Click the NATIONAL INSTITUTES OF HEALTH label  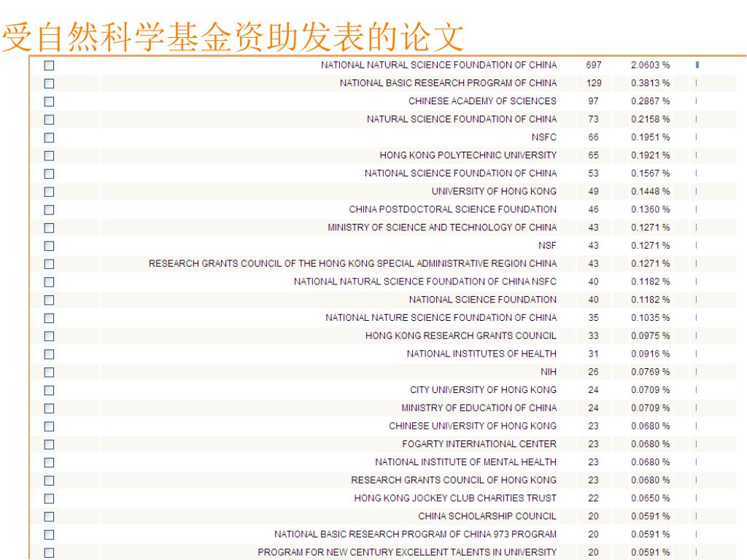(481, 354)
